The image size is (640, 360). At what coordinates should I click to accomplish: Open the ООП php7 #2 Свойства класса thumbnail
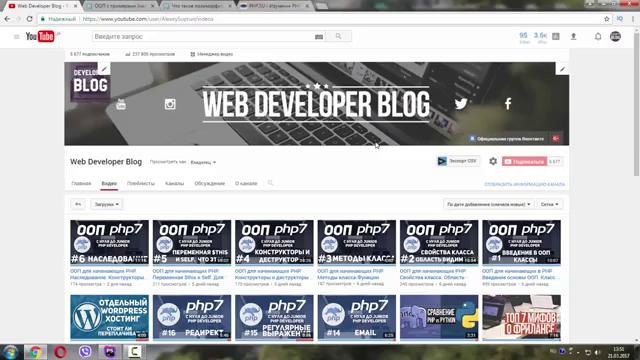439,242
